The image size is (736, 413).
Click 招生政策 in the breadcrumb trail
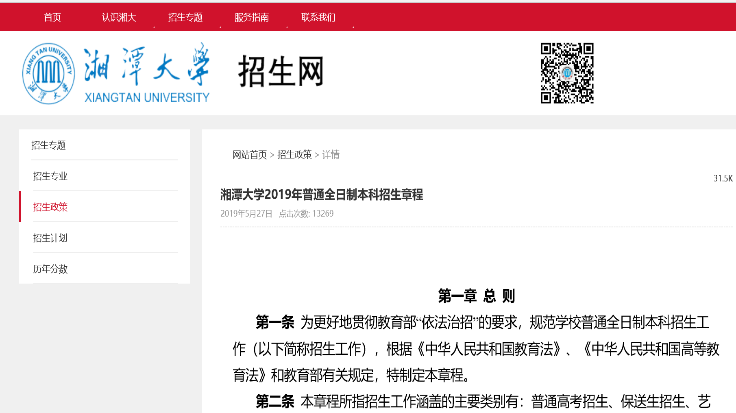[x=294, y=154]
